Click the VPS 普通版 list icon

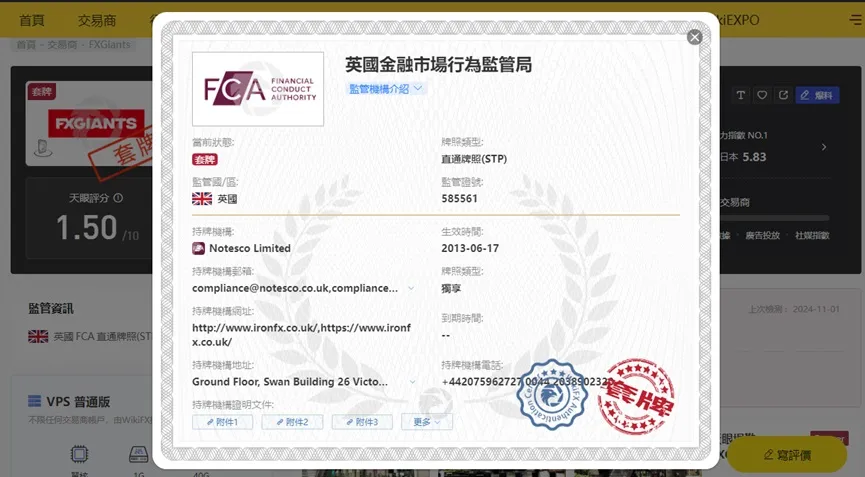pyautogui.click(x=34, y=401)
